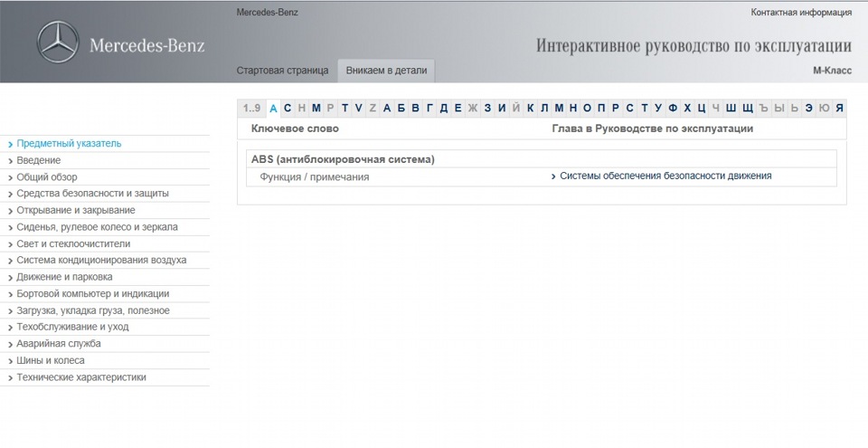Go to Технические характеристики
This screenshot has width=868, height=448.
80,377
